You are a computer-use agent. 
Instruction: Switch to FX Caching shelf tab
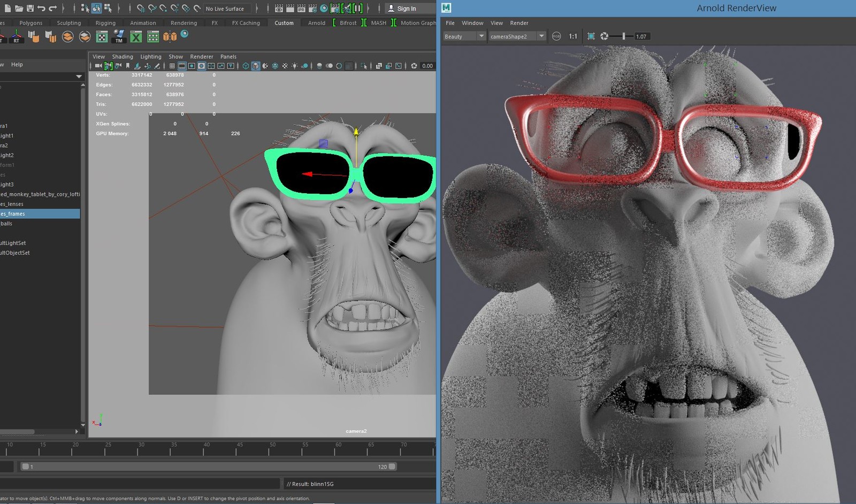pyautogui.click(x=246, y=23)
